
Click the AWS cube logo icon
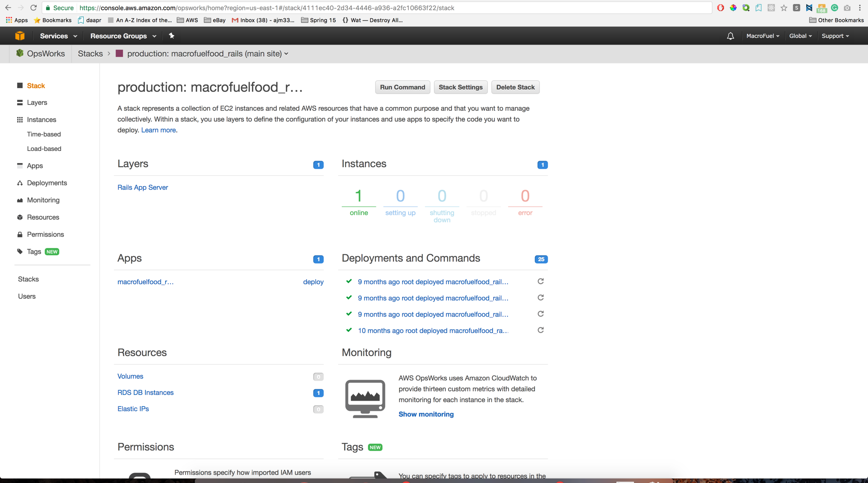[20, 36]
